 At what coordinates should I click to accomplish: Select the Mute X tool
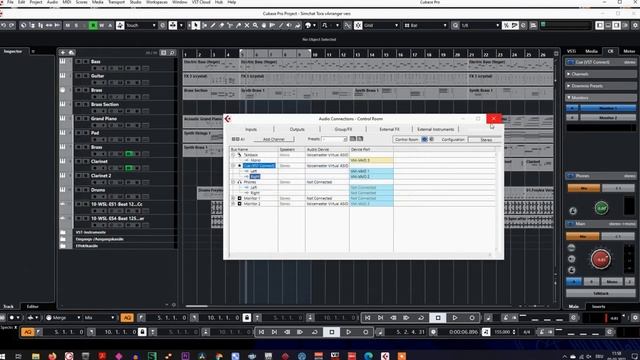coord(247,25)
